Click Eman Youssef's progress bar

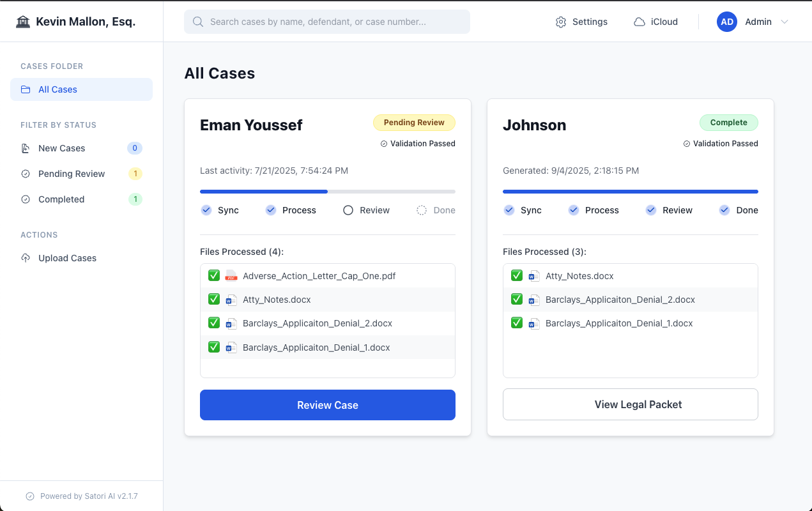click(x=327, y=191)
